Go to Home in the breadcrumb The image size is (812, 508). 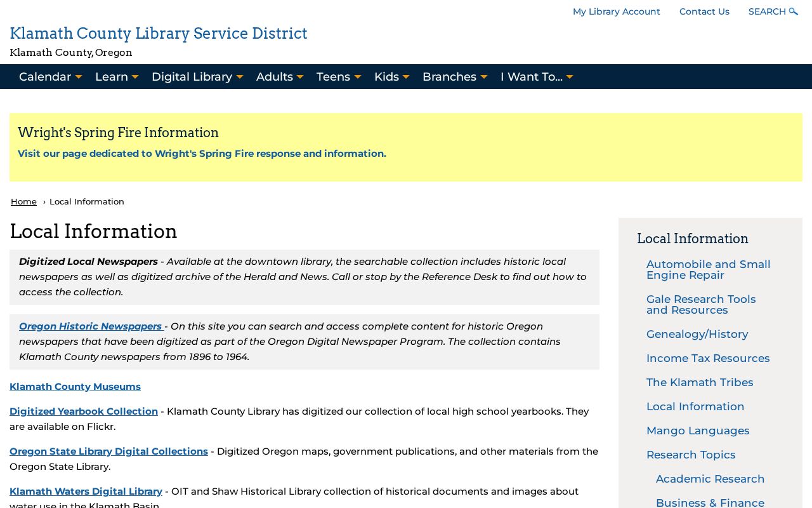tap(23, 201)
